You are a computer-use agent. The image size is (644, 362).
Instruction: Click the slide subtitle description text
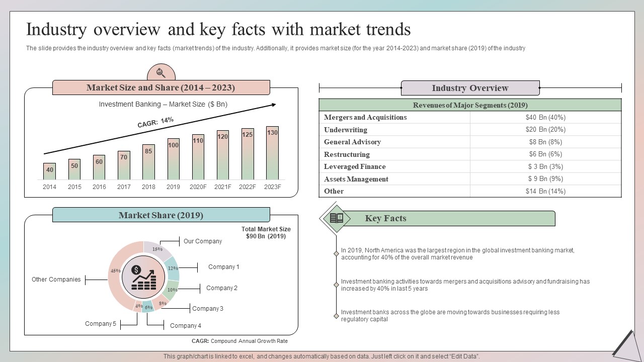(276, 48)
